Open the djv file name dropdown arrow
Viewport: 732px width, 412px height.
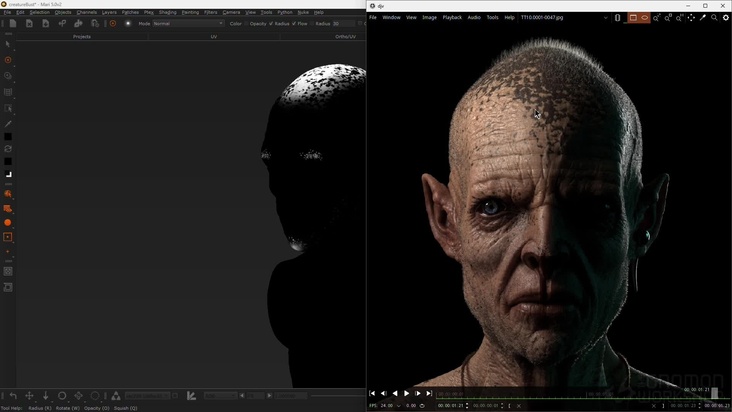606,18
